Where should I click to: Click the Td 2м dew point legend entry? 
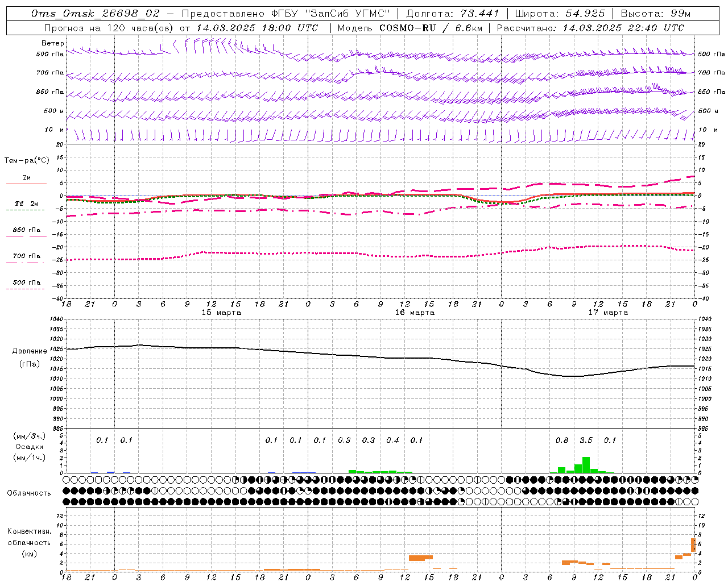26,203
